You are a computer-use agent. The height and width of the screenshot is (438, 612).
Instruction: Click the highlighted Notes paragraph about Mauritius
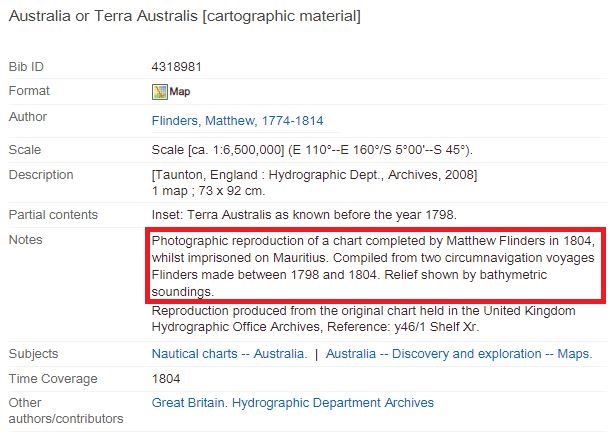point(375,265)
